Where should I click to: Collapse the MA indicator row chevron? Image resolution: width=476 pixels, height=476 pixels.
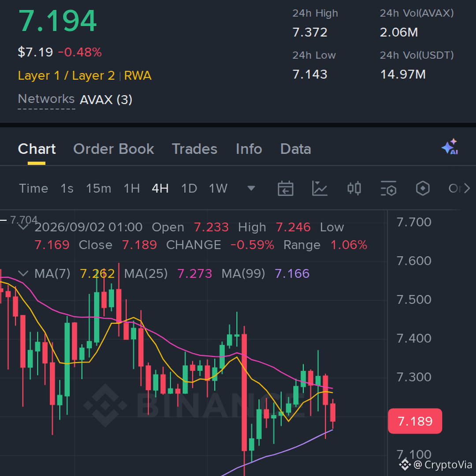tap(23, 274)
